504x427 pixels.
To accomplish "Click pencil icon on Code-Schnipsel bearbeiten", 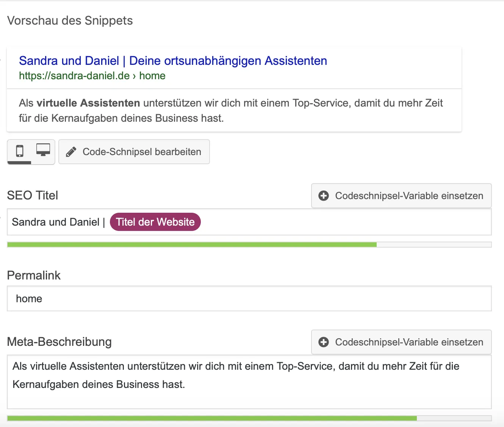I will tap(71, 152).
